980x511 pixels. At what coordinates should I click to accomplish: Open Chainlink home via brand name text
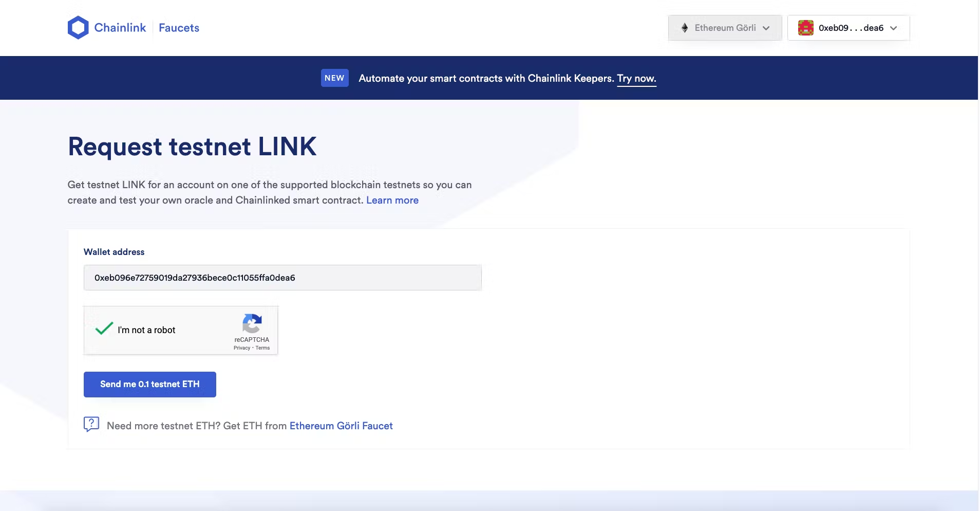click(120, 28)
